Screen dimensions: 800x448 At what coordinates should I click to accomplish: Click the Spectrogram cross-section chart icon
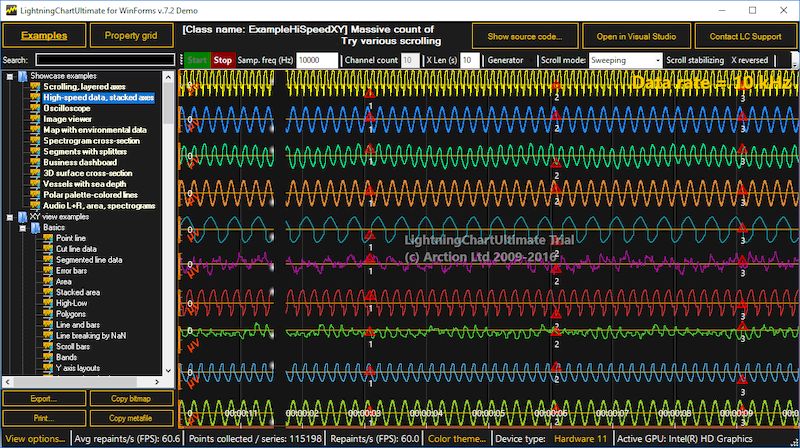(x=35, y=140)
